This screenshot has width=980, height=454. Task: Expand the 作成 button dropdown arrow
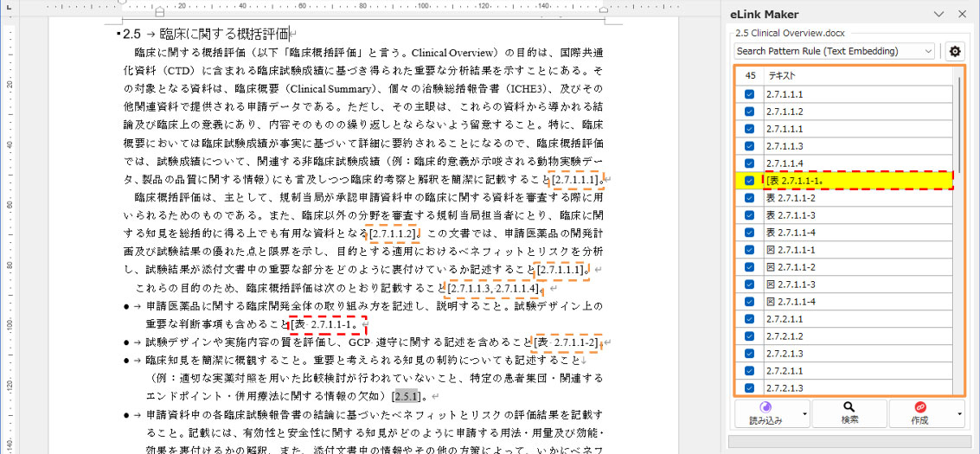(x=960, y=413)
